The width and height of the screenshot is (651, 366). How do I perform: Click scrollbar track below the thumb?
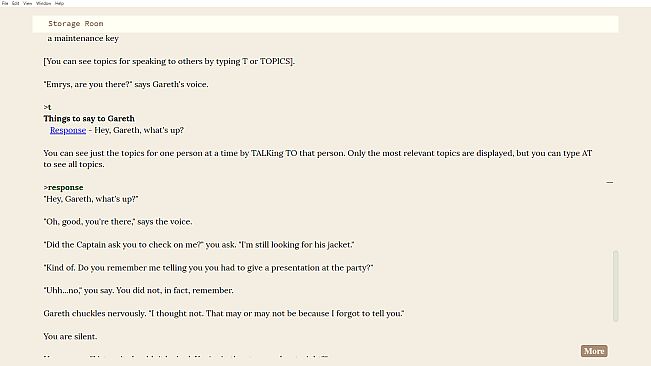(615, 332)
